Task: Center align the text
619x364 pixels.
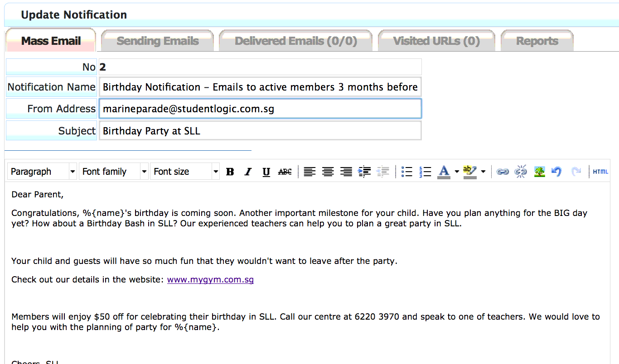Action: coord(328,172)
